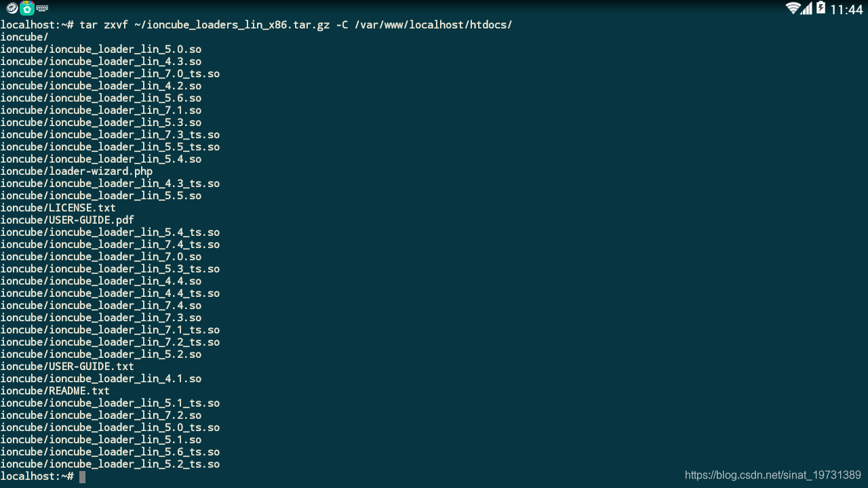Select line ioncube_loader_lin_4.2.so

coord(100,86)
